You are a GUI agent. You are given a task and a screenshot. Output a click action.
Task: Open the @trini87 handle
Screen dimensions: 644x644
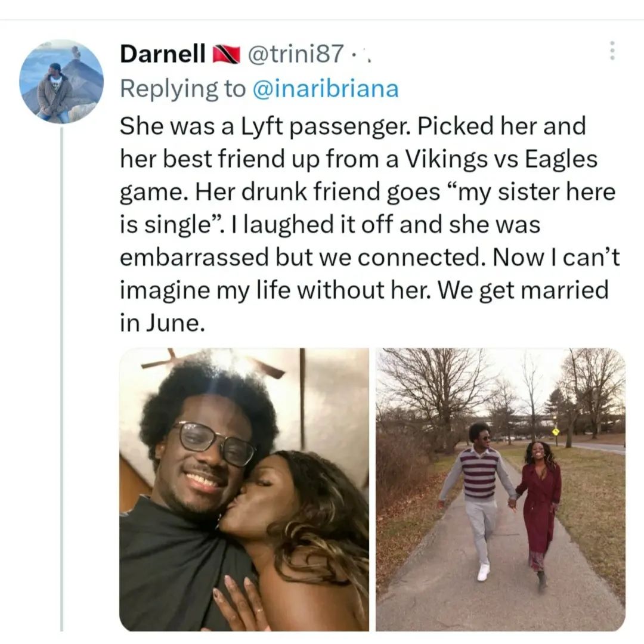(295, 54)
